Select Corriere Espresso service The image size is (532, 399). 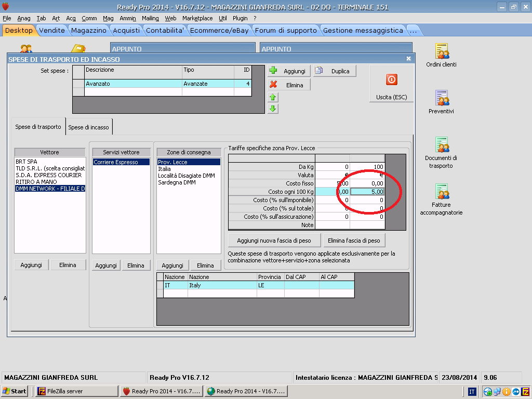click(121, 162)
